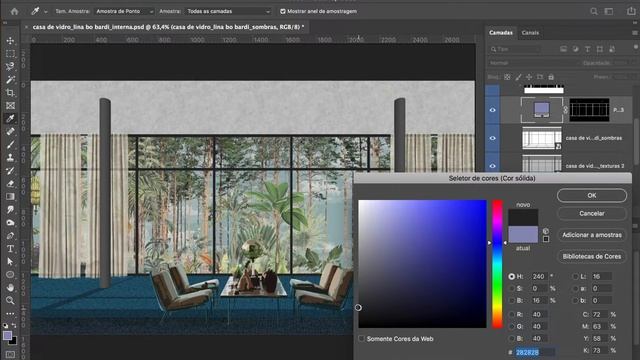Open the Tam. Amostra dropdown
This screenshot has width=640, height=360.
point(124,11)
